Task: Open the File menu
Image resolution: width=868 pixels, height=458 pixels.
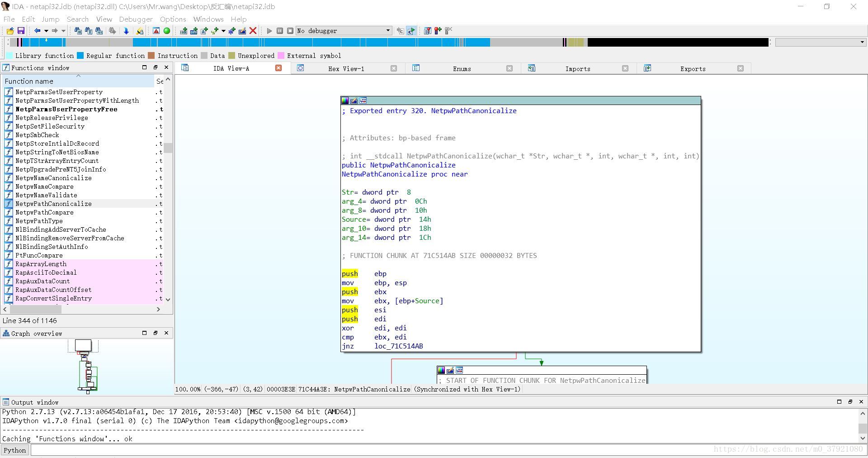Action: pyautogui.click(x=9, y=19)
